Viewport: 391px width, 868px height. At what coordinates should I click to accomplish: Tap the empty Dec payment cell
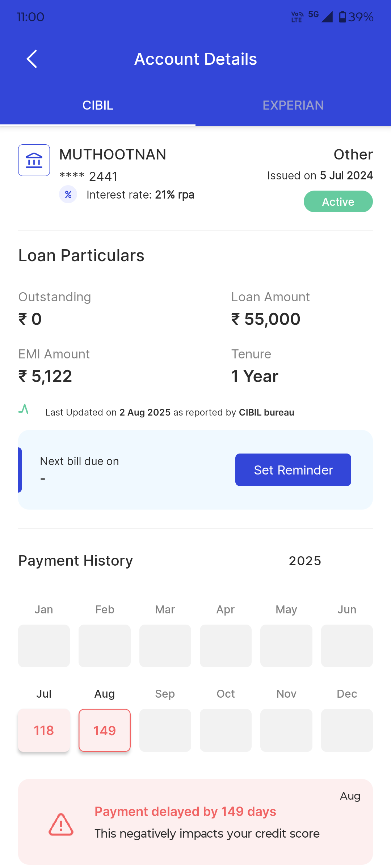[347, 730]
